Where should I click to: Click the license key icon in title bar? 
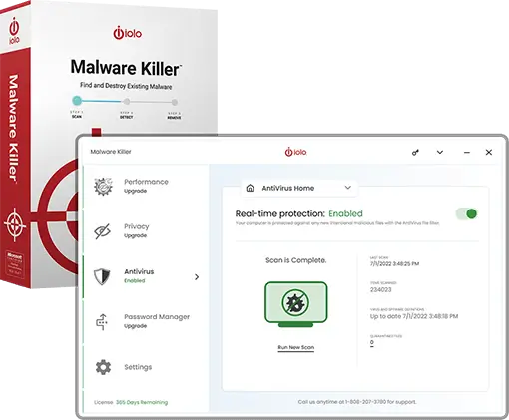[x=415, y=153]
